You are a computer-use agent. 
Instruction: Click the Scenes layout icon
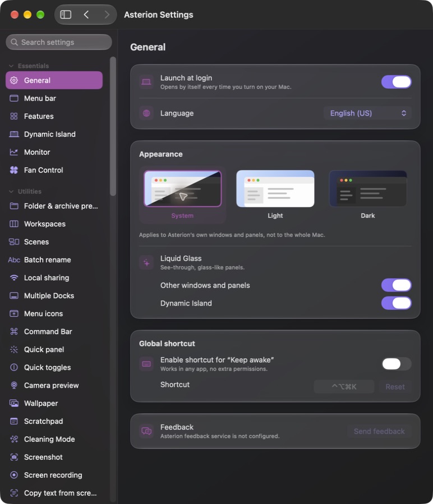(14, 242)
